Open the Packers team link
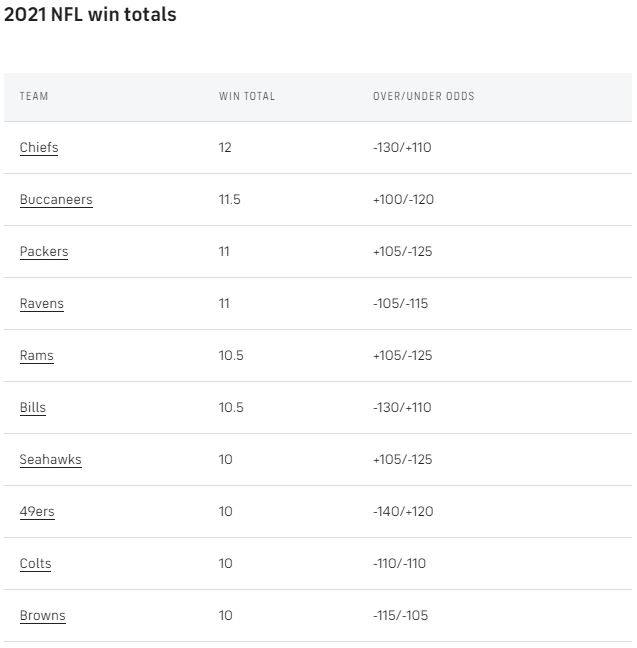This screenshot has height=648, width=637. click(44, 252)
